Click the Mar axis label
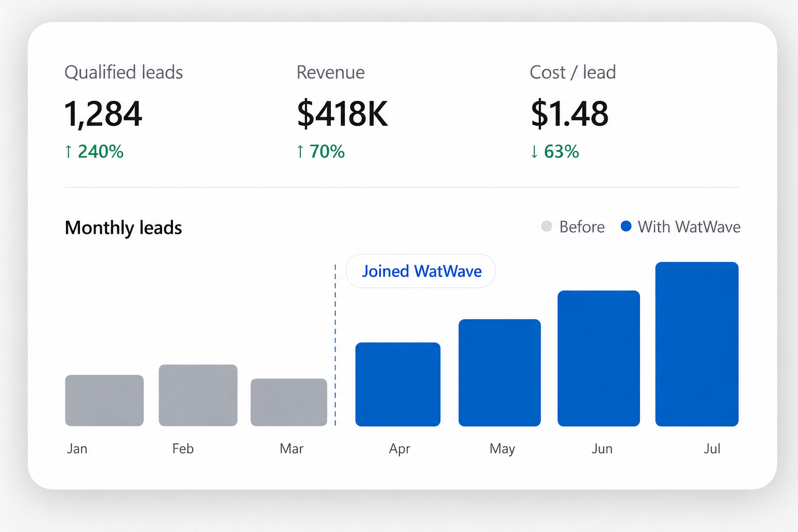The width and height of the screenshot is (798, 532). pyautogui.click(x=291, y=449)
